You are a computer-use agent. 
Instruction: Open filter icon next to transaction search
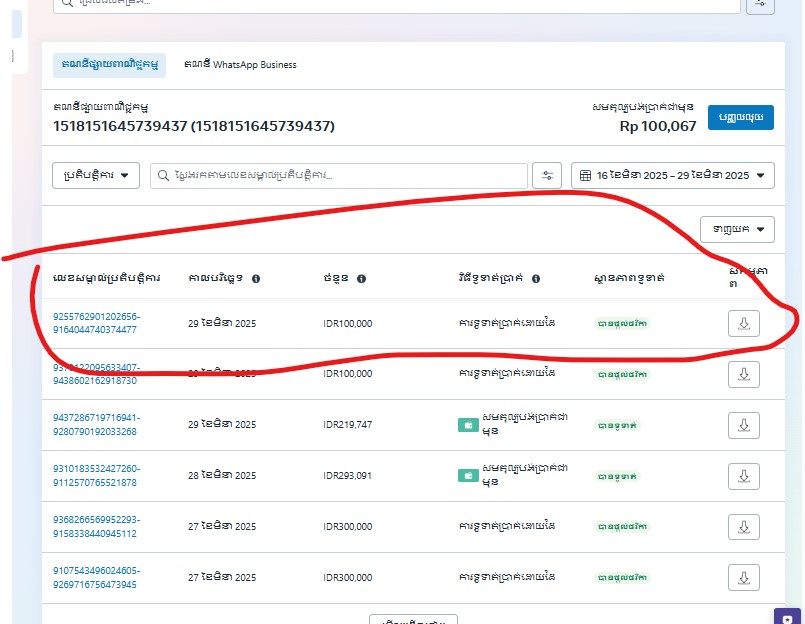click(547, 176)
